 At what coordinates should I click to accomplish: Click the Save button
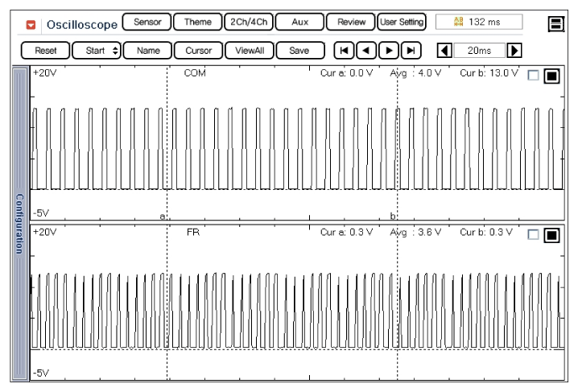point(299,50)
